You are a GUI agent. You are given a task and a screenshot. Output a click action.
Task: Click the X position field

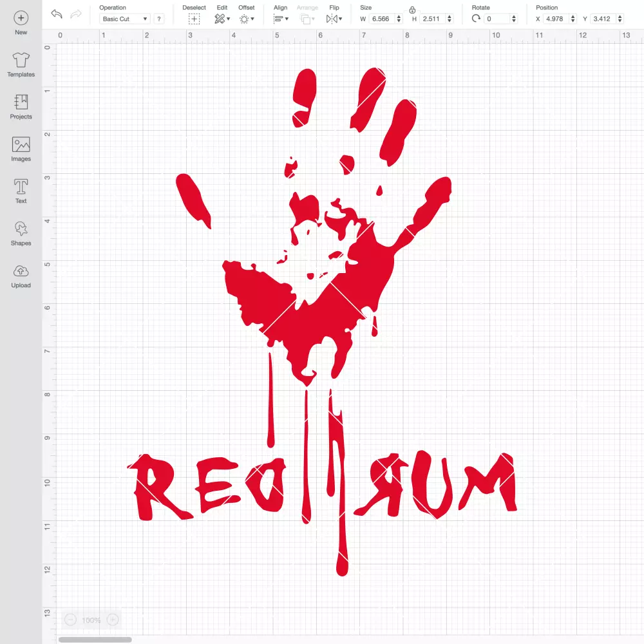point(556,19)
